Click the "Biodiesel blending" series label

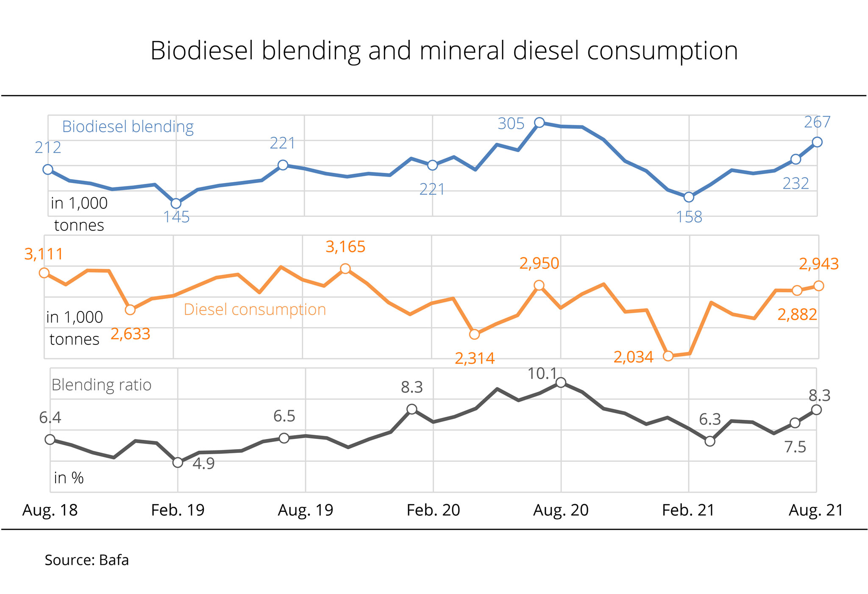[128, 127]
